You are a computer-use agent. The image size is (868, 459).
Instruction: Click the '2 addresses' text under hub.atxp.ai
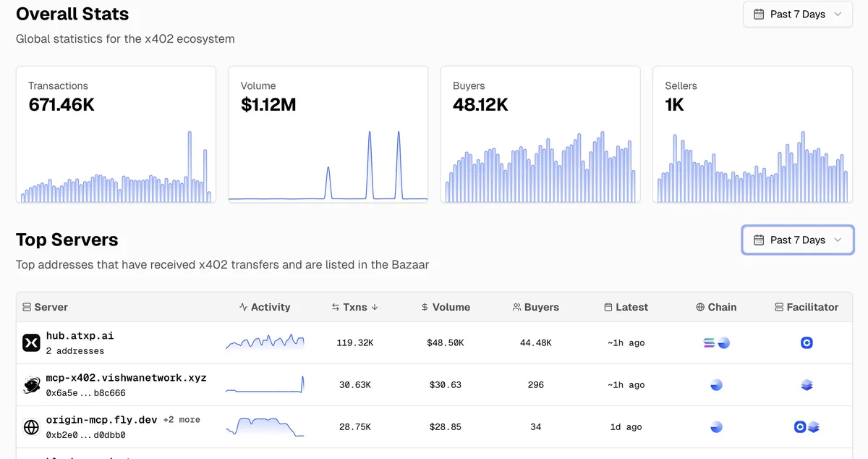[x=75, y=351]
